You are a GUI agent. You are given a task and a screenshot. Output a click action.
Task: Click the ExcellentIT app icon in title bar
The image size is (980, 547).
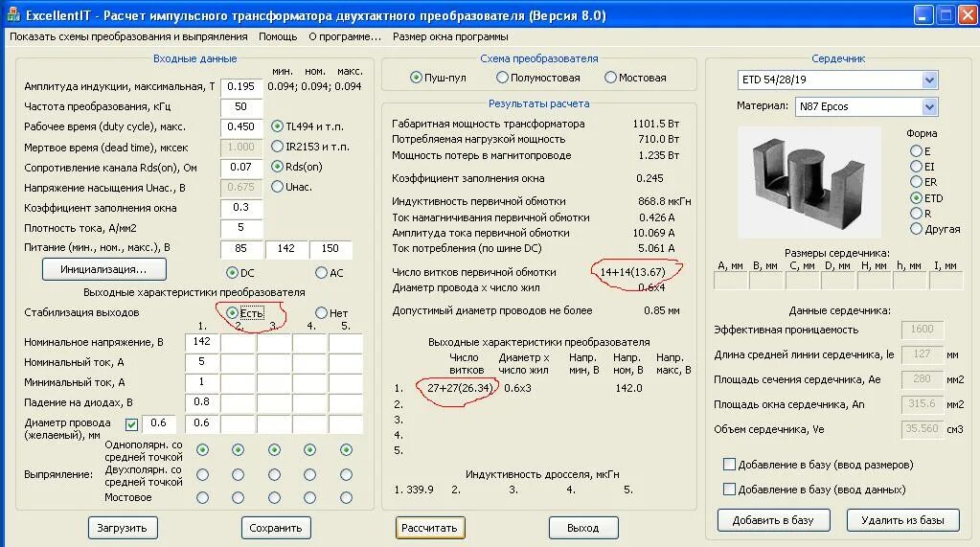(11, 13)
